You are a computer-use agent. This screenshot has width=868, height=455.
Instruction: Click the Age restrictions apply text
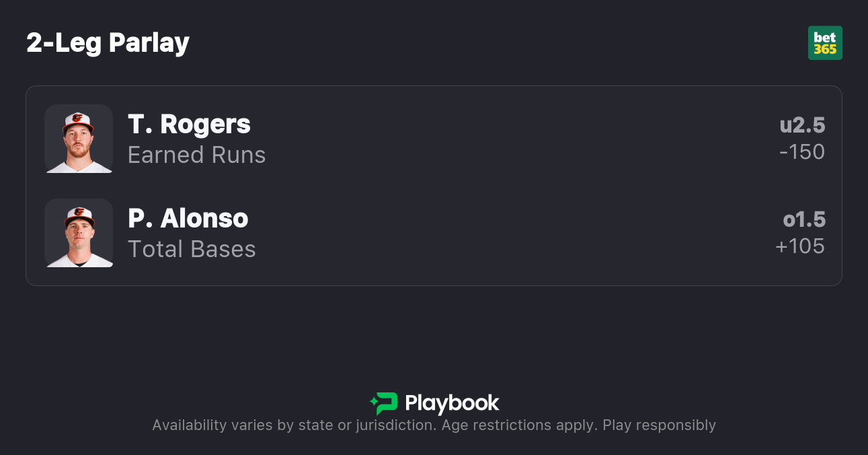coord(518,425)
